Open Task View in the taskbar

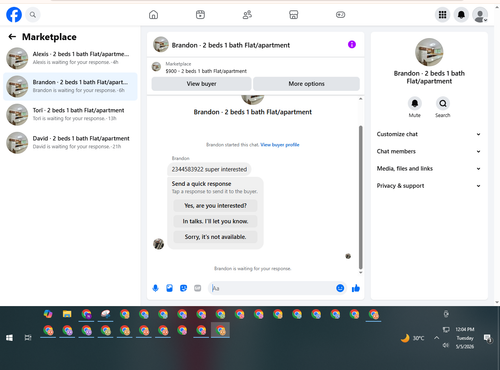[28, 338]
